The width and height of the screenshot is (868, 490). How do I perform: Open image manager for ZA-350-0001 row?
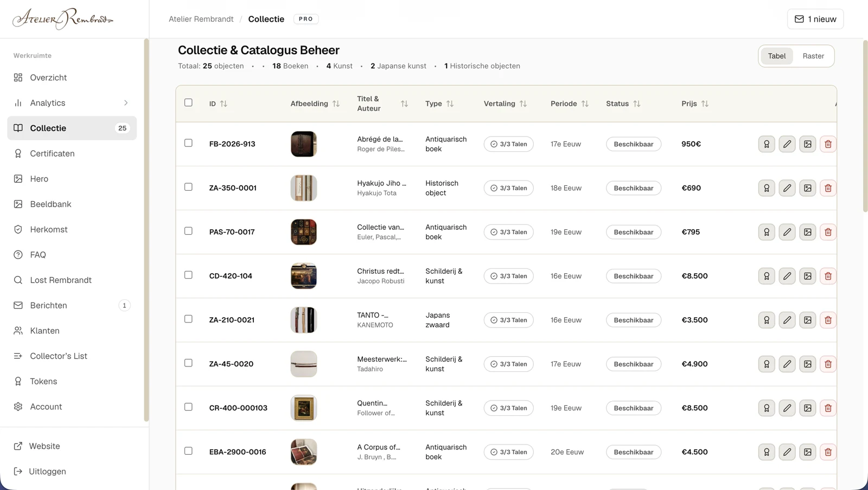pyautogui.click(x=808, y=188)
